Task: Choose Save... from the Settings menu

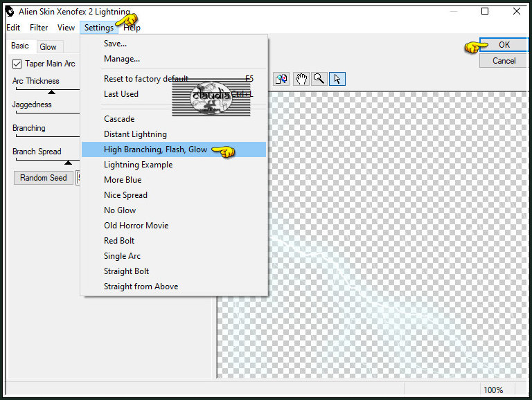Action: coord(174,44)
